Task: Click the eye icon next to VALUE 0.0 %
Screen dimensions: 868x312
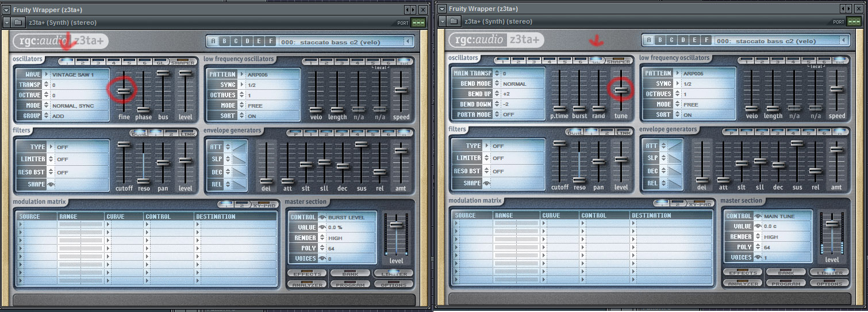Action: pos(322,228)
